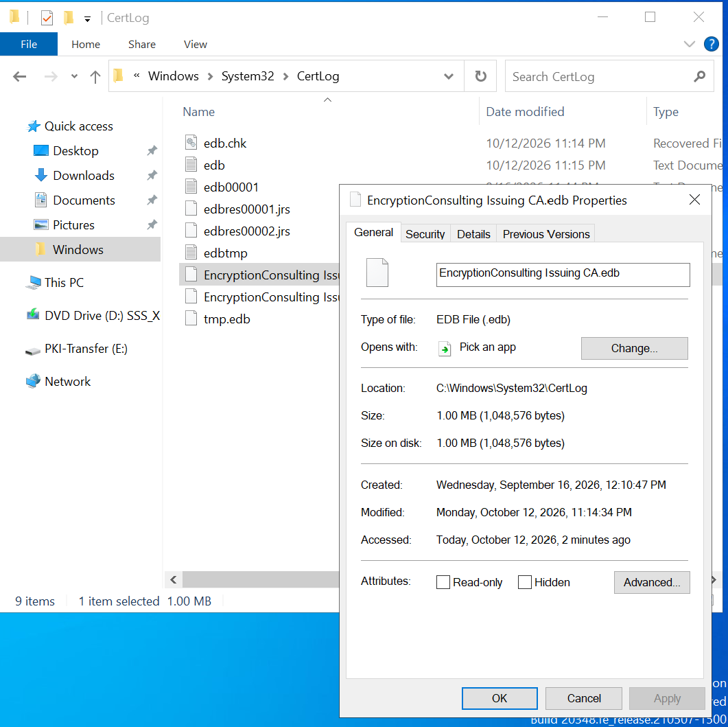Toggle the Read-only checkbox
This screenshot has width=728, height=727.
click(x=443, y=582)
